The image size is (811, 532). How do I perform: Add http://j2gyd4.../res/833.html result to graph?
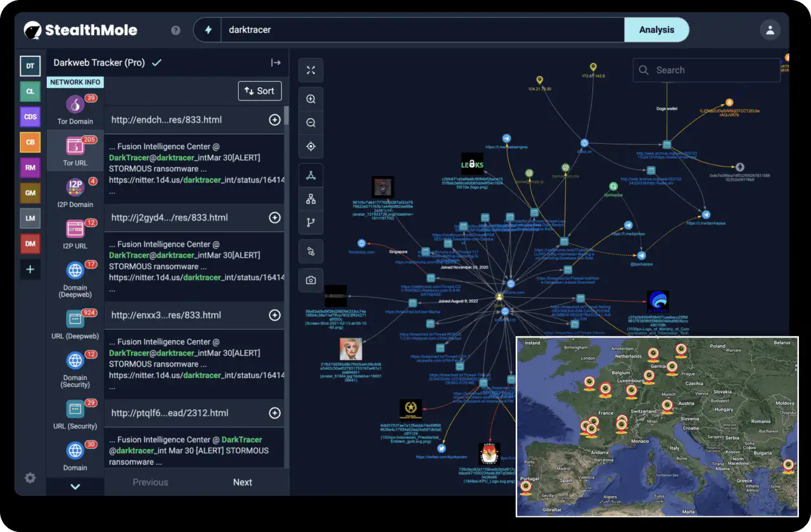[275, 217]
